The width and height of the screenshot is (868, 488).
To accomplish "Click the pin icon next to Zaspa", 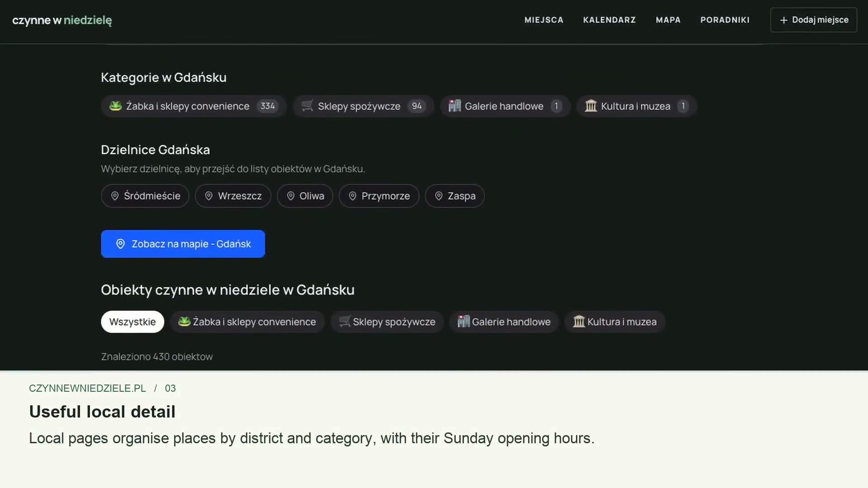I will (439, 196).
